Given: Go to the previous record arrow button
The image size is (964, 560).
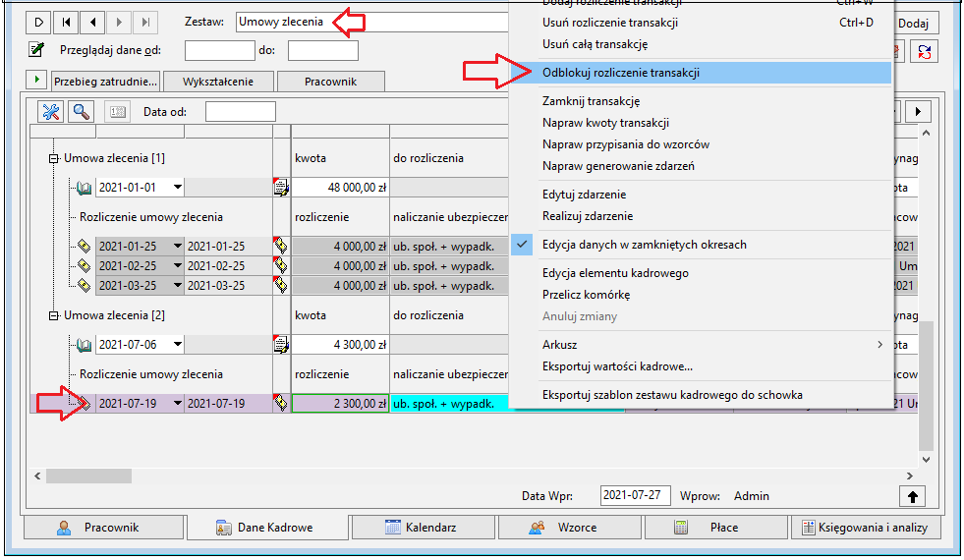Looking at the screenshot, I should [92, 23].
